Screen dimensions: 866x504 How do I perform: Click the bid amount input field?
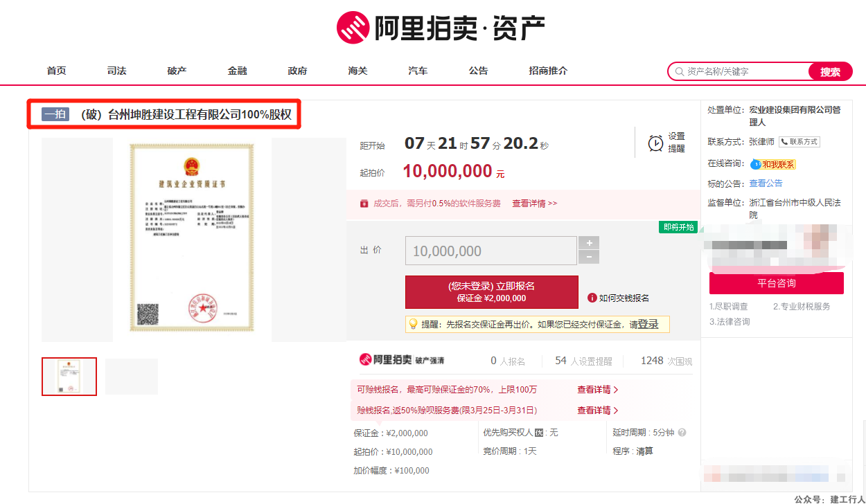[x=491, y=251]
